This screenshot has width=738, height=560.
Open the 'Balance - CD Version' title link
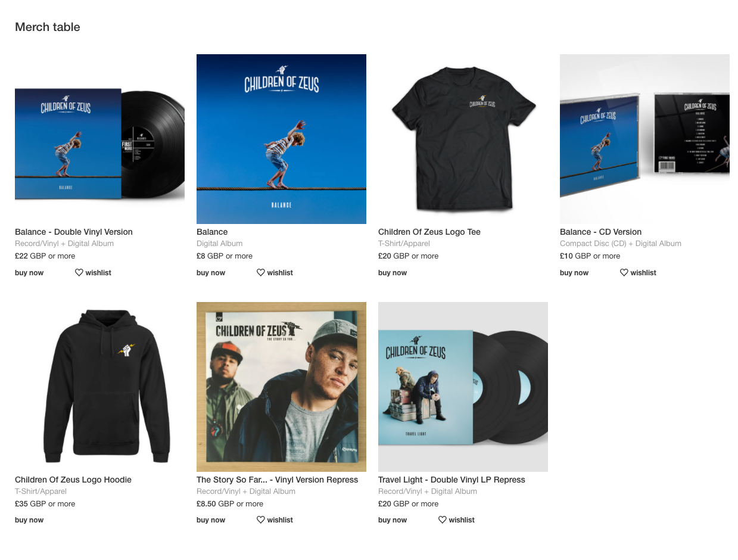(x=600, y=232)
